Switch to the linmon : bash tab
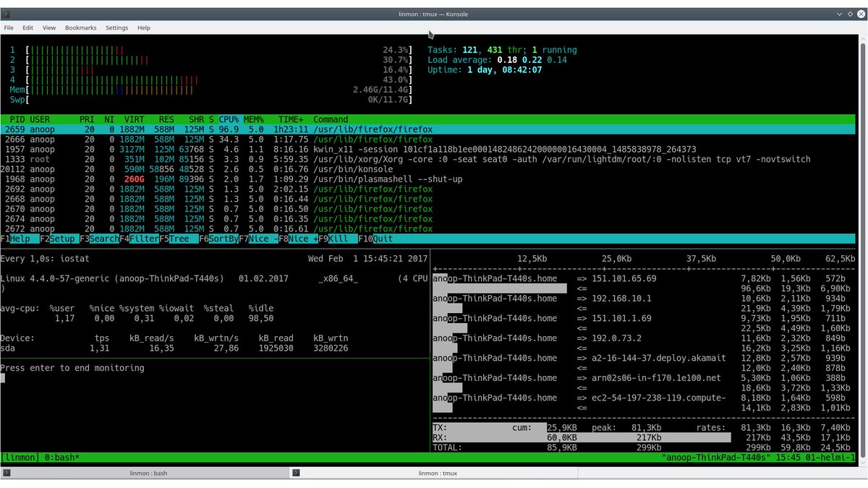 point(145,473)
